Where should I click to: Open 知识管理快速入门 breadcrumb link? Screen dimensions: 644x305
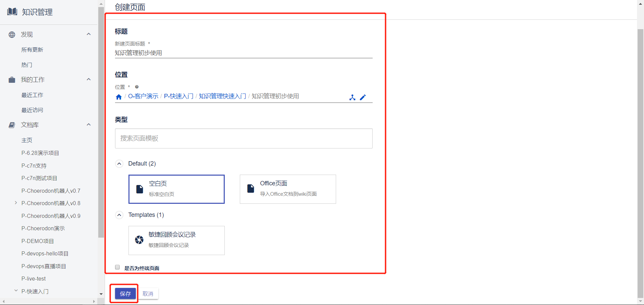[x=222, y=96]
